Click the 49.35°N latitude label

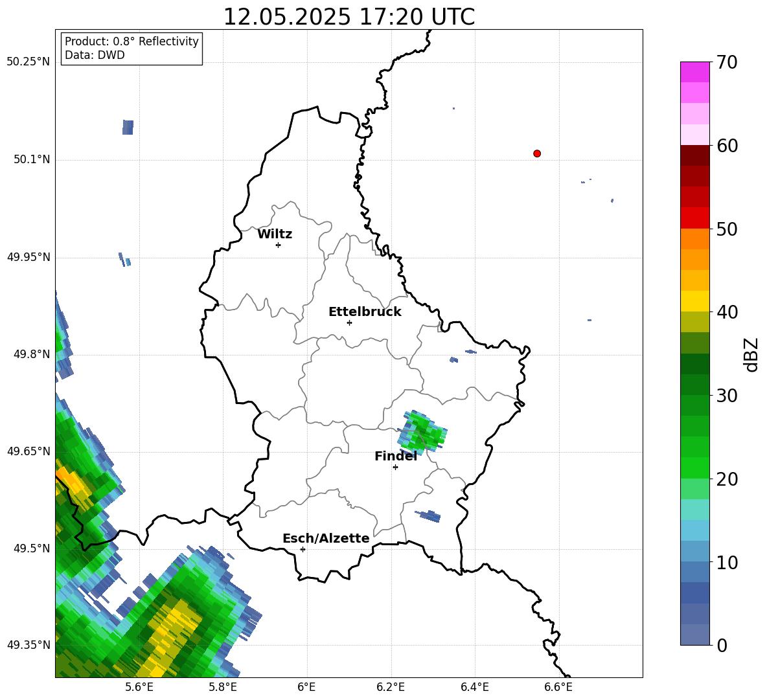pos(29,645)
